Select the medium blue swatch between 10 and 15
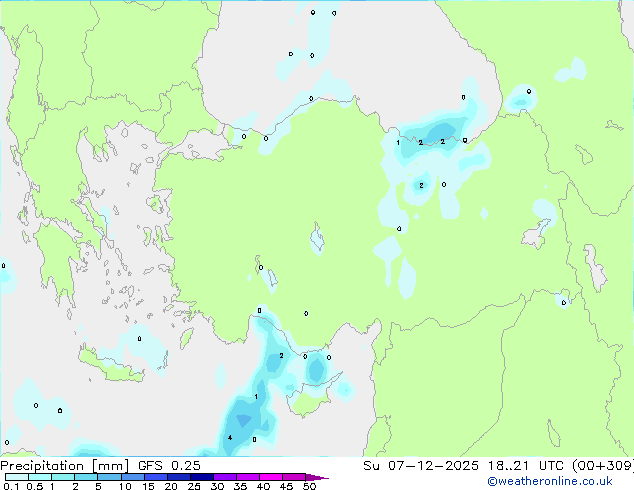The height and width of the screenshot is (490, 634). tap(133, 477)
